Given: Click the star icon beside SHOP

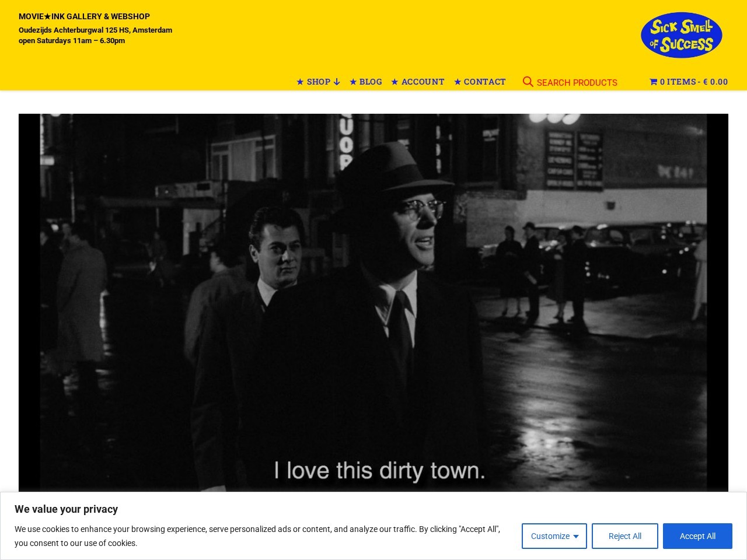Looking at the screenshot, I should [x=300, y=82].
